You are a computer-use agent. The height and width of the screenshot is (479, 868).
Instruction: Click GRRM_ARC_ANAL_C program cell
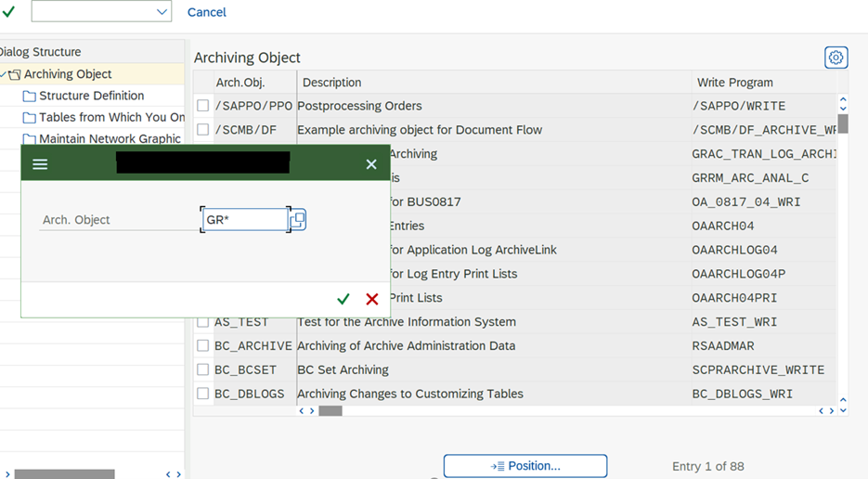click(750, 177)
